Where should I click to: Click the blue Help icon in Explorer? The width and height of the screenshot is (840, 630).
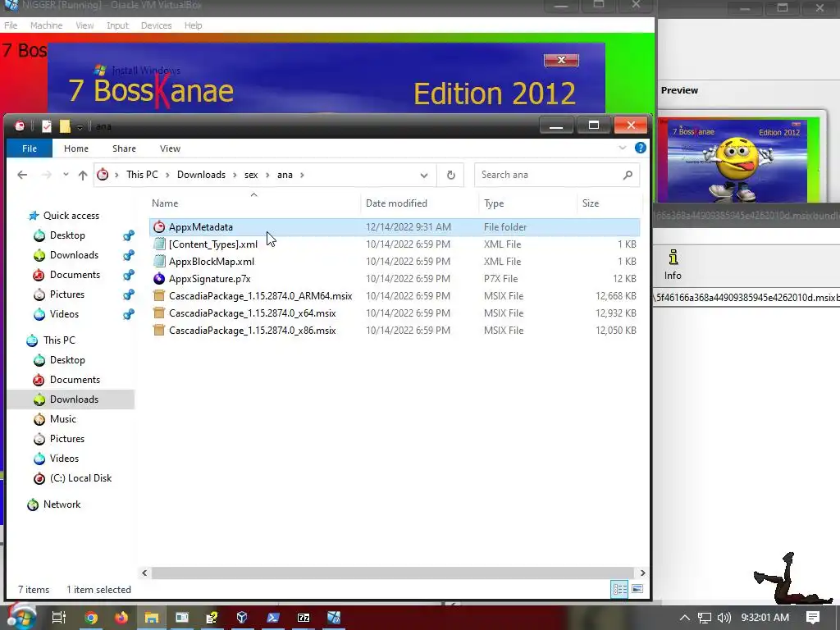(x=640, y=148)
